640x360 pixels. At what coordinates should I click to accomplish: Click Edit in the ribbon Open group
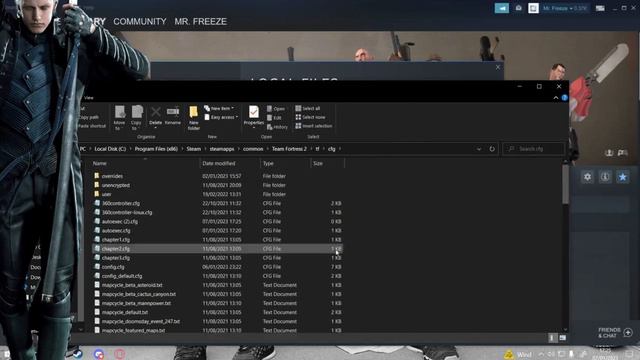[274, 118]
